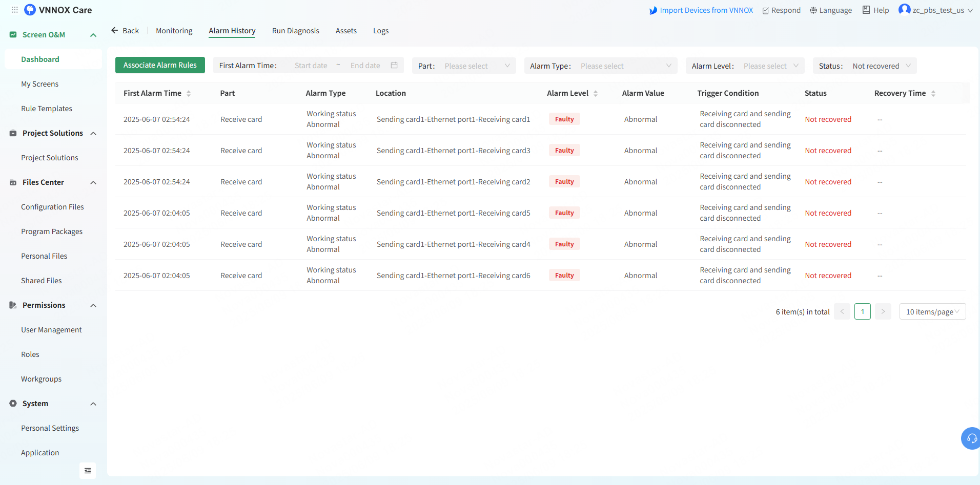Open the Part filter dropdown
This screenshot has width=980, height=485.
[x=464, y=66]
